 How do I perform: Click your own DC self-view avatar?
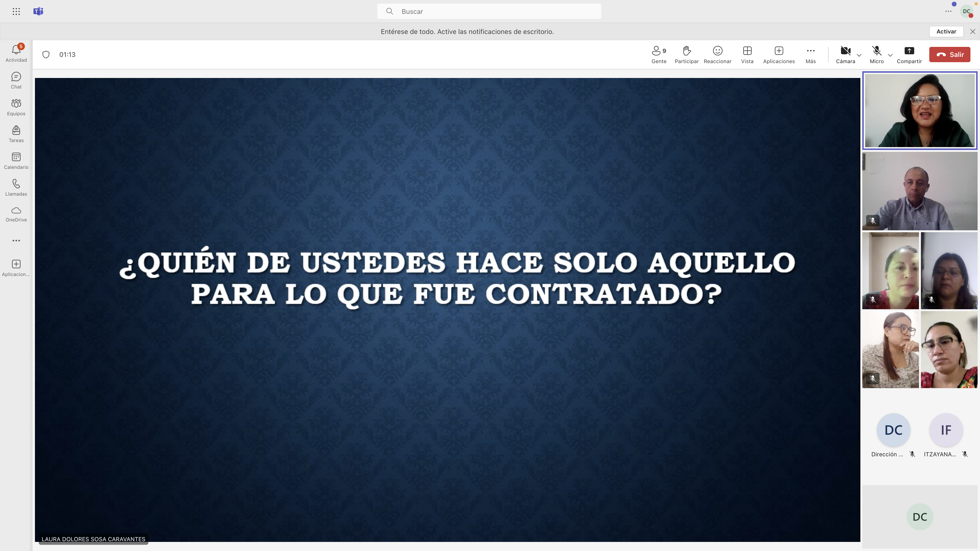pyautogui.click(x=920, y=517)
